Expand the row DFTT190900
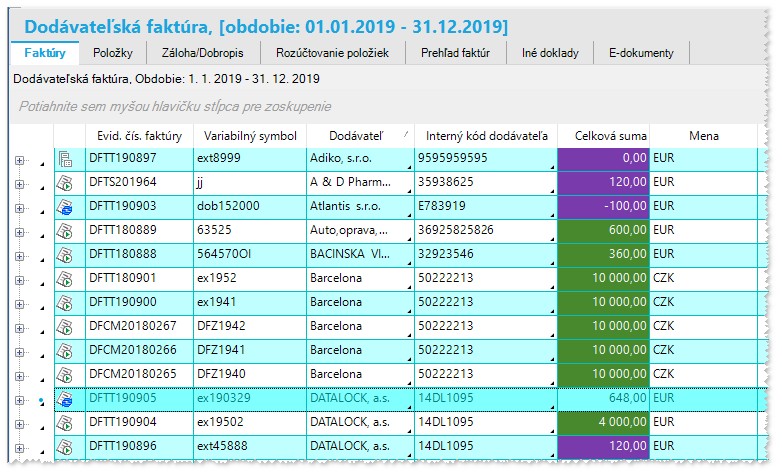This screenshot has width=782, height=476. (x=19, y=304)
